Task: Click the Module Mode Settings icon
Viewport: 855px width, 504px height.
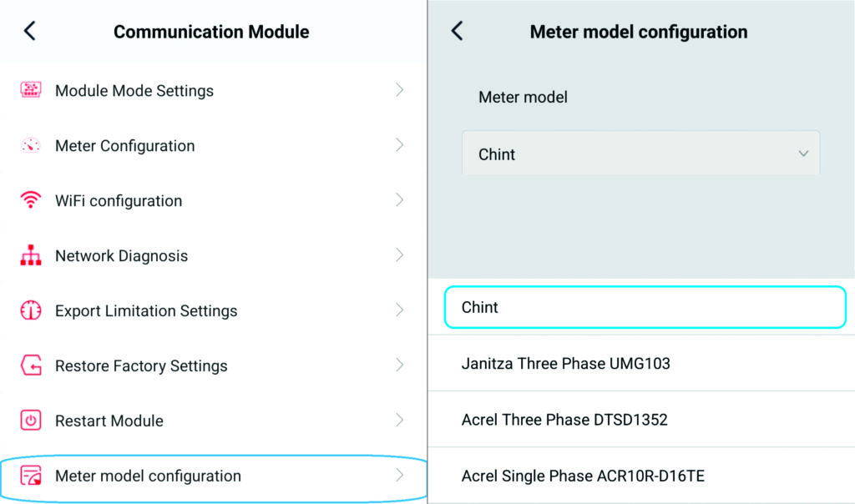Action: click(31, 90)
